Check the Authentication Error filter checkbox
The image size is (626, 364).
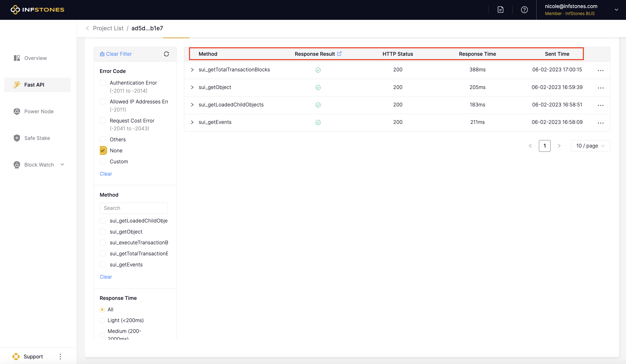coord(103,83)
